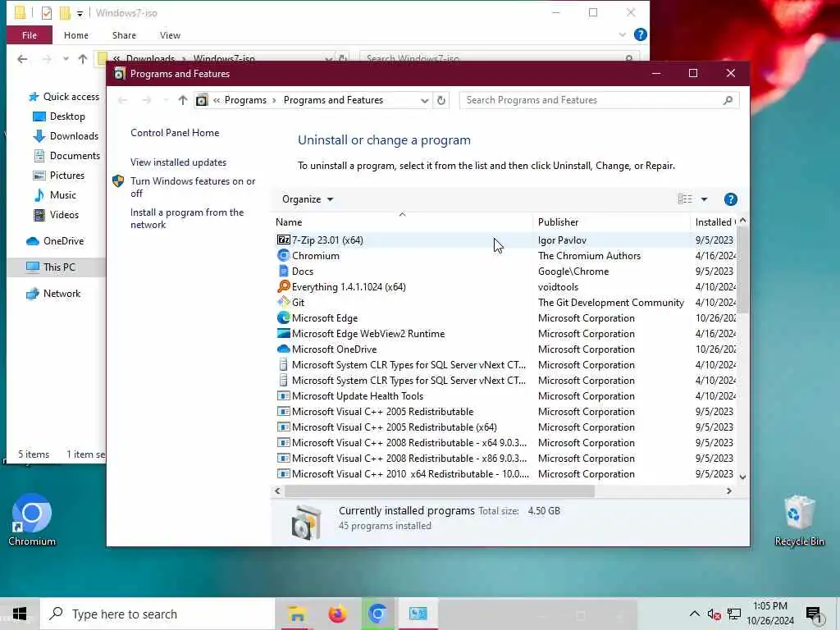Open the notification center icon
This screenshot has width=840, height=630.
click(814, 614)
